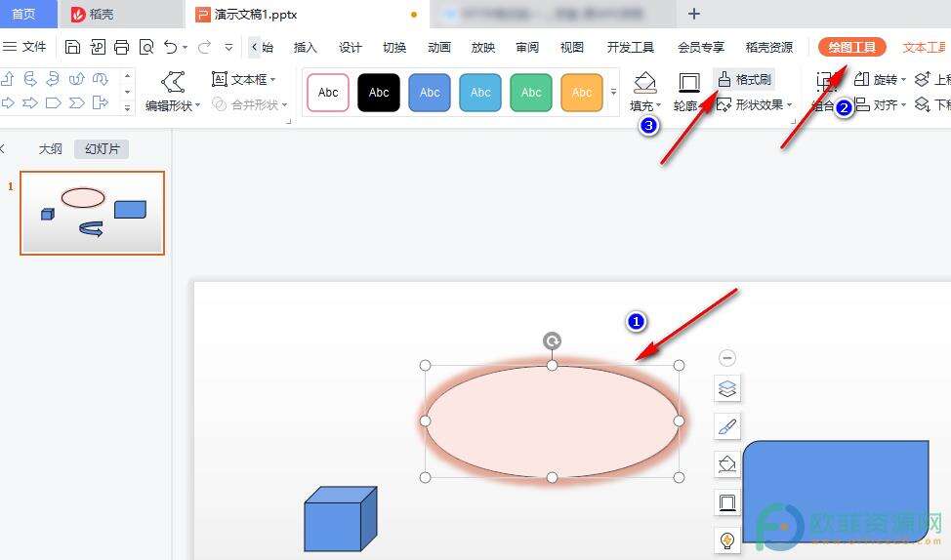Select the blue cube shape on slide

[340, 519]
